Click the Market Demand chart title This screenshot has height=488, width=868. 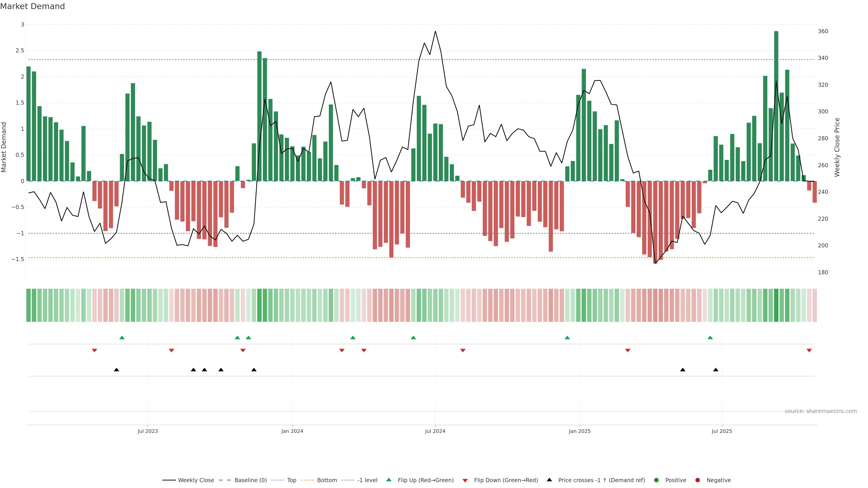tap(32, 6)
